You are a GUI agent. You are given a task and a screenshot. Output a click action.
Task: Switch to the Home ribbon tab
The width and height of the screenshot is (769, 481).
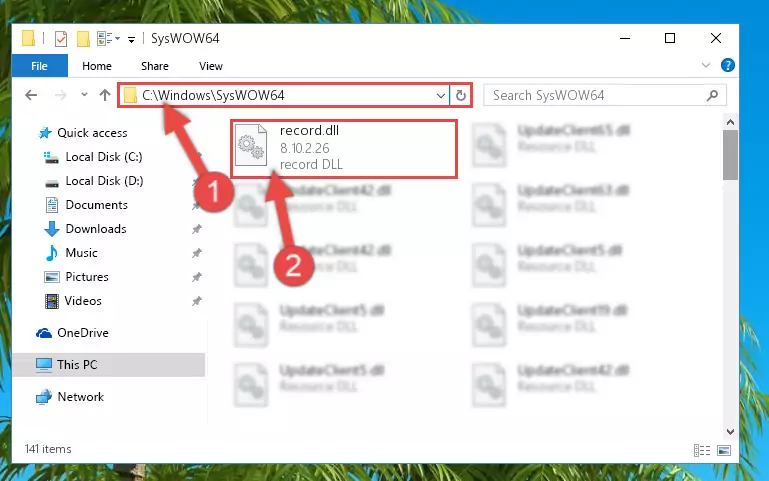[97, 66]
